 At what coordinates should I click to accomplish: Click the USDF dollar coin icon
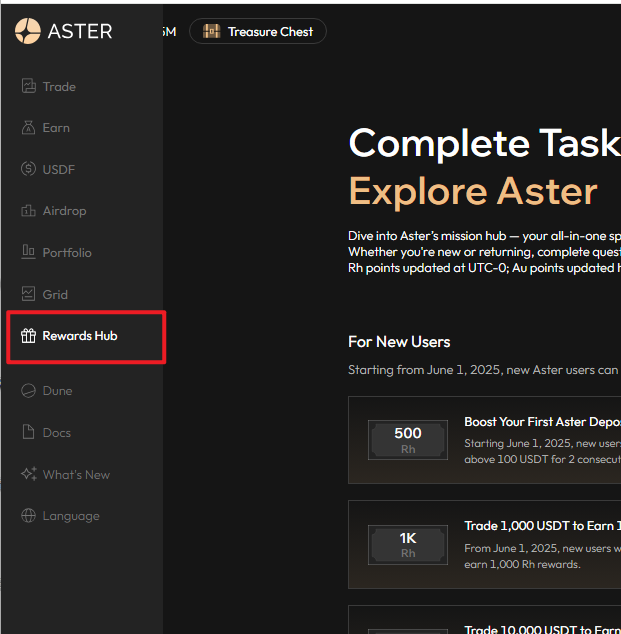(28, 169)
